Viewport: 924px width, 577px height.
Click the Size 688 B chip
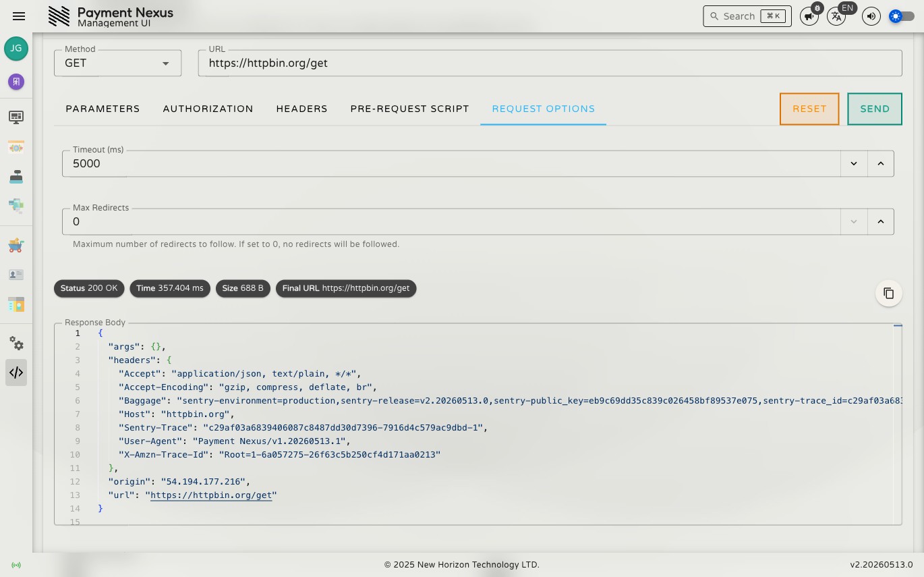pos(243,288)
